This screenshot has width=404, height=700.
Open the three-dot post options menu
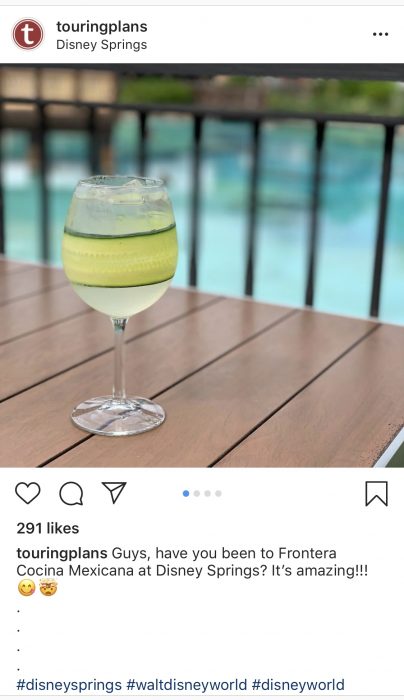[x=380, y=34]
